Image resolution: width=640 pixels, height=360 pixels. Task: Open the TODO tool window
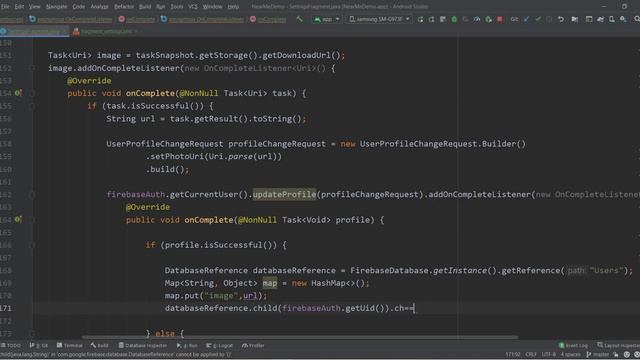point(11,346)
